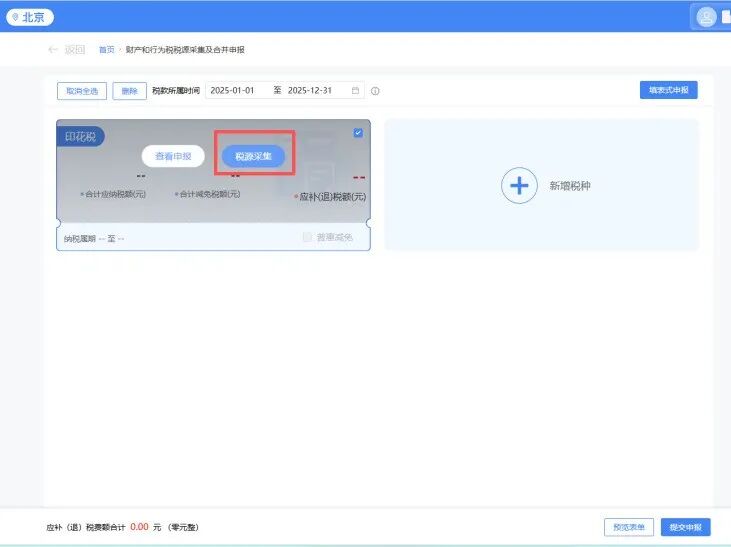Open 预览表单 form preview
Viewport: 731px width, 547px height.
click(628, 527)
